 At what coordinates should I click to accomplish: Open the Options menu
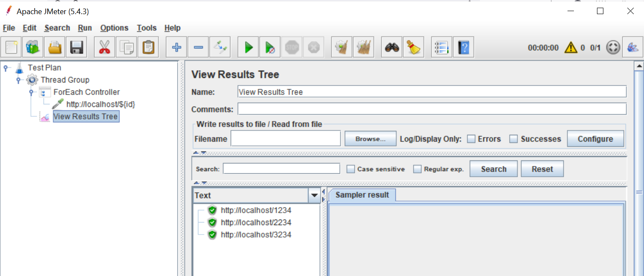coord(114,28)
